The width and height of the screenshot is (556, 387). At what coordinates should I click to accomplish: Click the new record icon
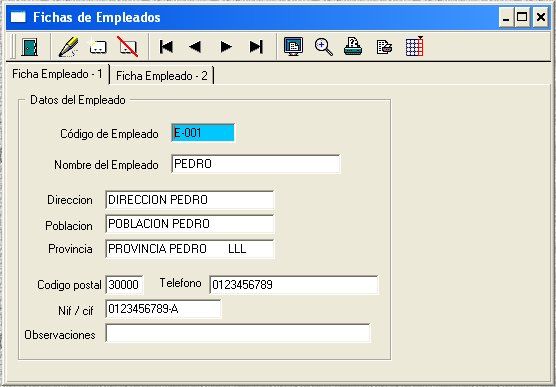coord(98,47)
